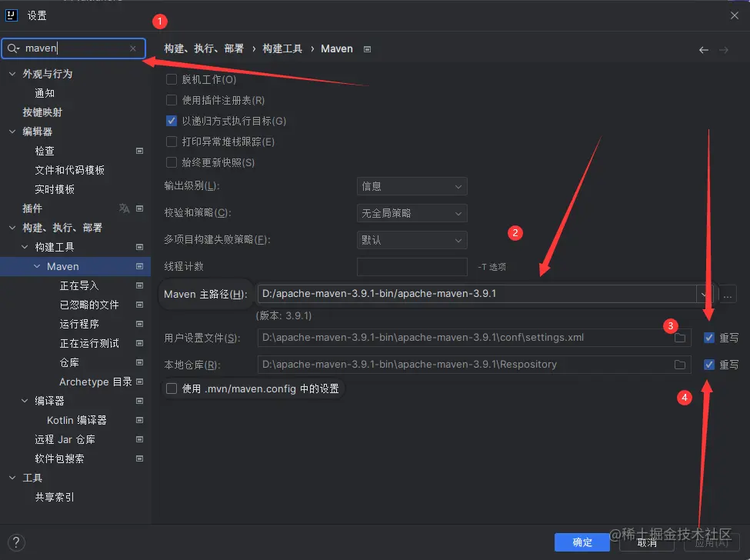This screenshot has width=750, height=560.
Task: Click the ... browse button for Maven home path
Action: 728,294
